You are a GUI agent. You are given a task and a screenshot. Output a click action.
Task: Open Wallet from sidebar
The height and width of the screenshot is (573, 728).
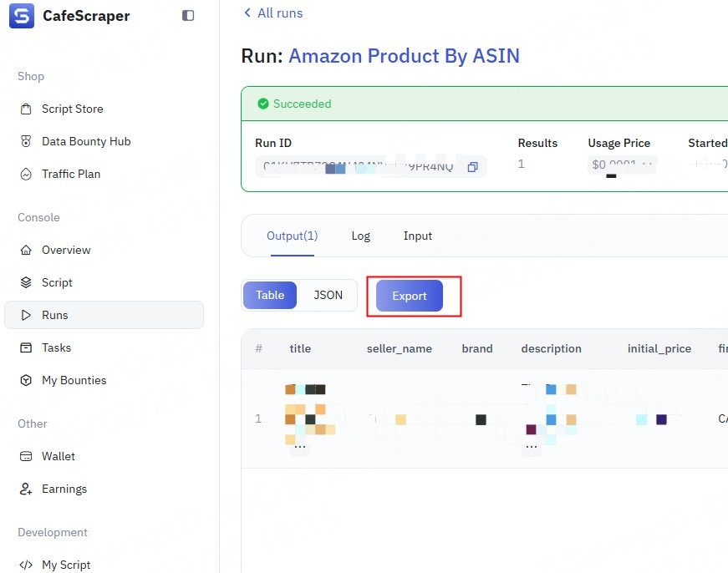[58, 457]
